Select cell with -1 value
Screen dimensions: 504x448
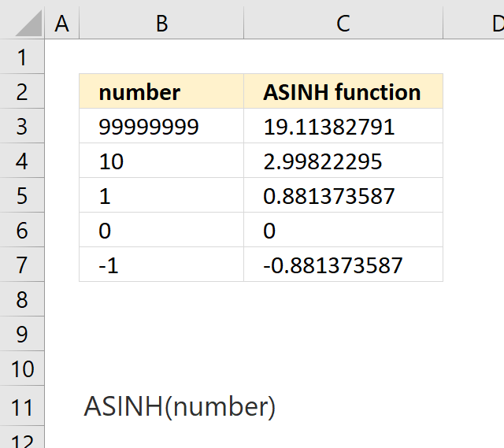click(x=161, y=265)
